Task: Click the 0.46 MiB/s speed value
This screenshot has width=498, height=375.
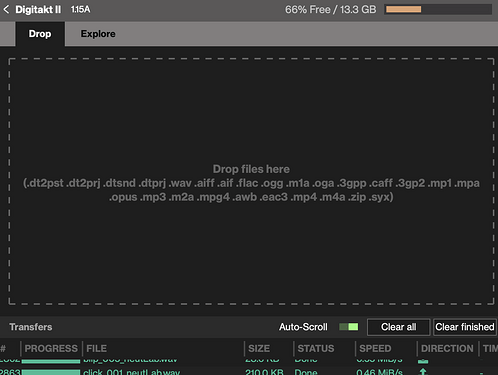Action: [379, 372]
